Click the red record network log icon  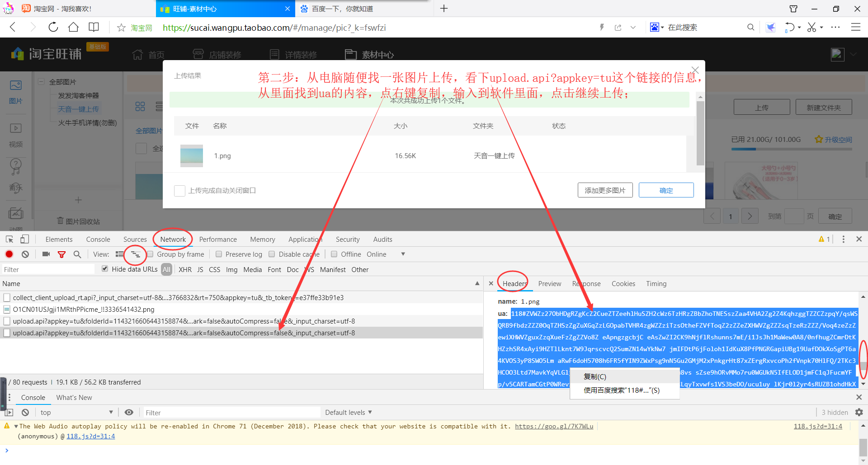point(9,254)
